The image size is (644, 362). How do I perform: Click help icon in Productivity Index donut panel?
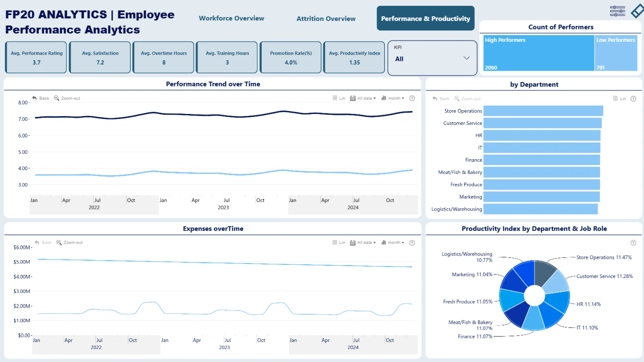[633, 243]
